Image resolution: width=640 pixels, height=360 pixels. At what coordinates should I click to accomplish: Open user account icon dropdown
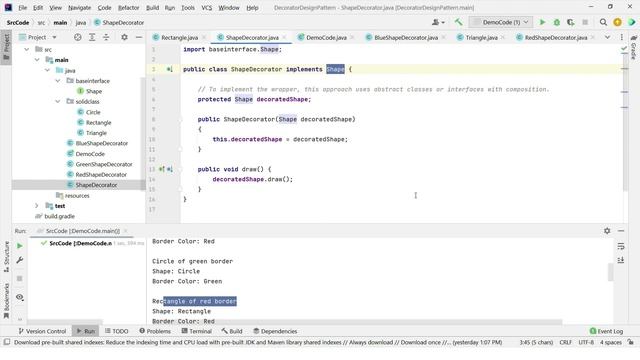coord(438,22)
